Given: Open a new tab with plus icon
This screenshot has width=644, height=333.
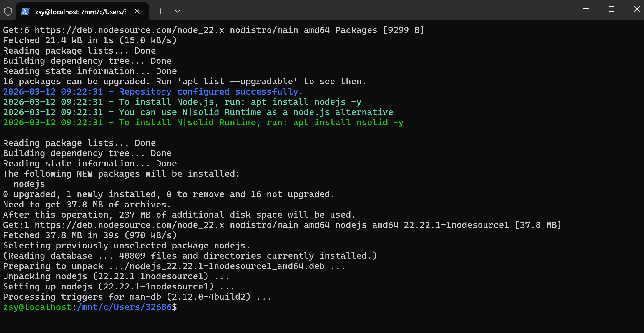Looking at the screenshot, I should click(x=160, y=11).
